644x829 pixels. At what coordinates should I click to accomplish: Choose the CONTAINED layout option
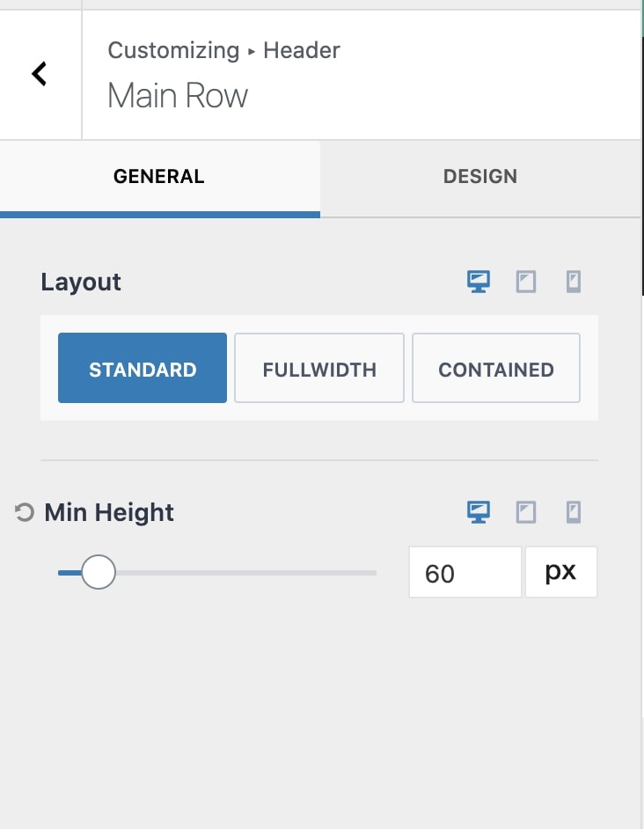coord(496,368)
